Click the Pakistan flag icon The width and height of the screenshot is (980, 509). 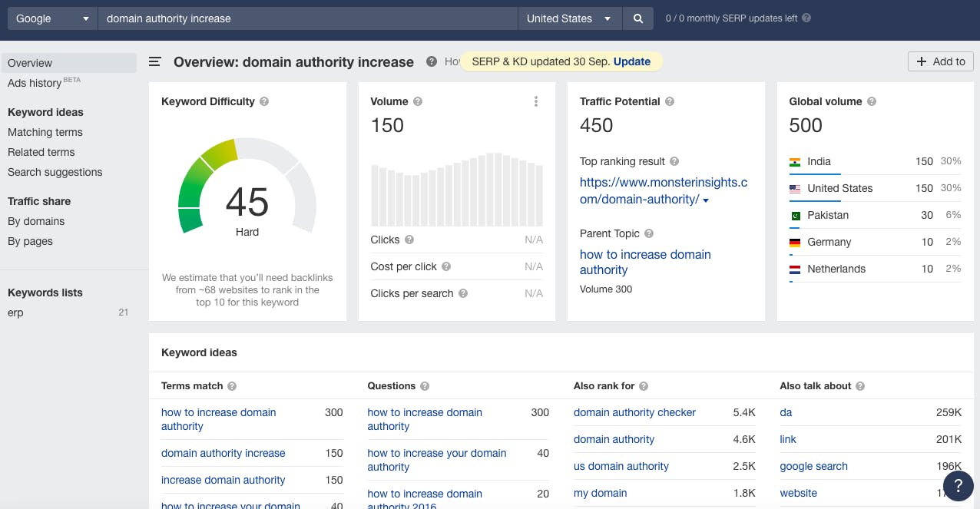click(x=795, y=215)
